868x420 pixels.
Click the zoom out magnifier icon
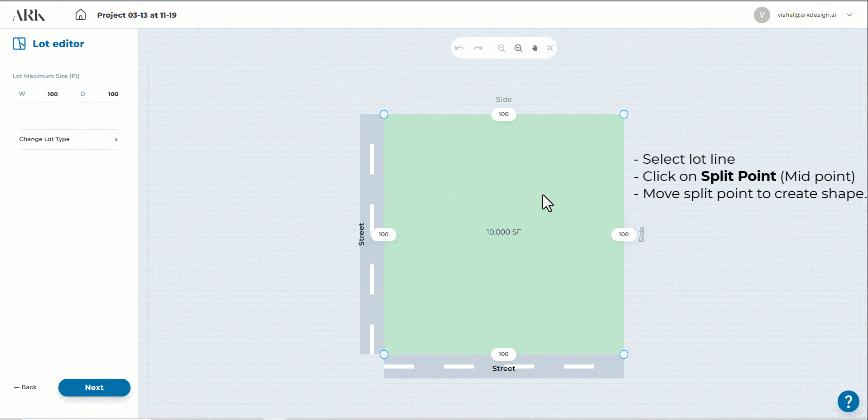501,48
